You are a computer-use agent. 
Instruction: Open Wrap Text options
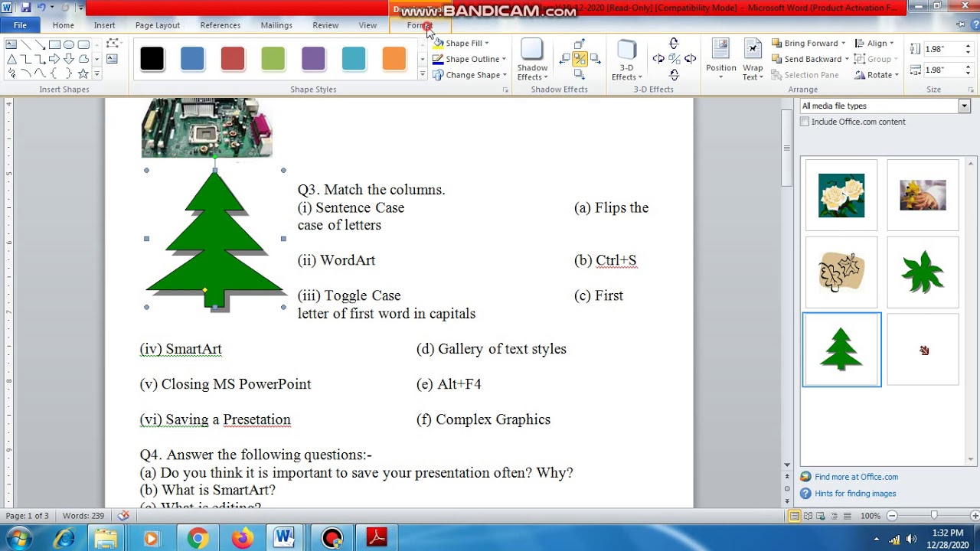pyautogui.click(x=753, y=59)
